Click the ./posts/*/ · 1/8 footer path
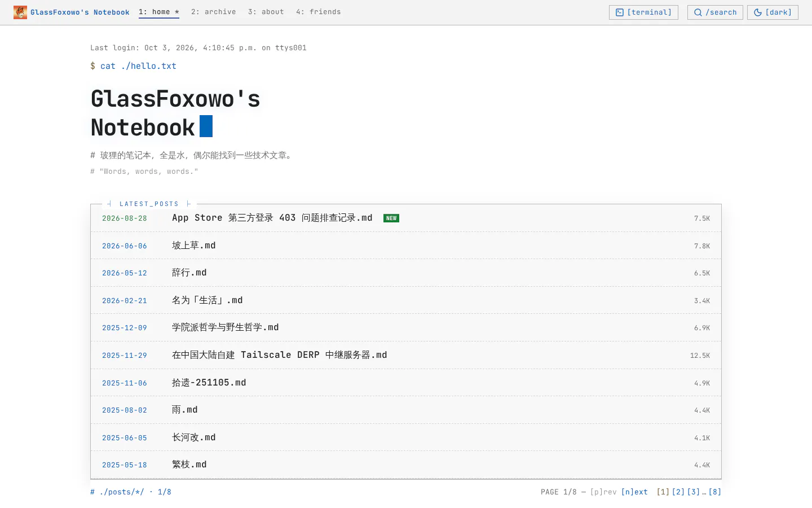 (x=131, y=492)
